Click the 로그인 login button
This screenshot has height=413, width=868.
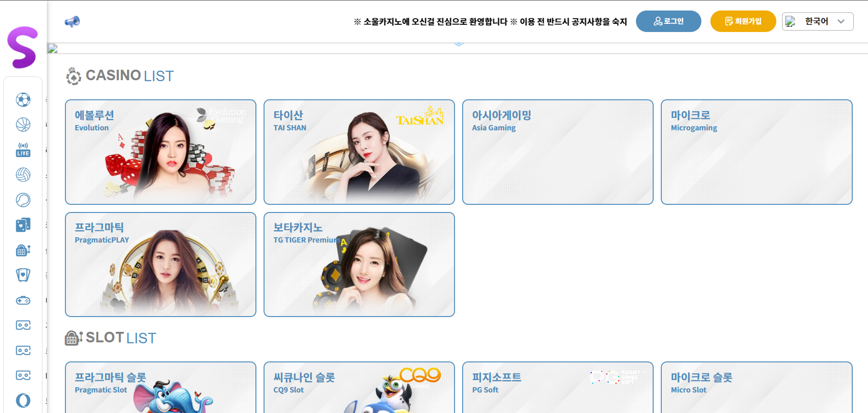click(668, 21)
